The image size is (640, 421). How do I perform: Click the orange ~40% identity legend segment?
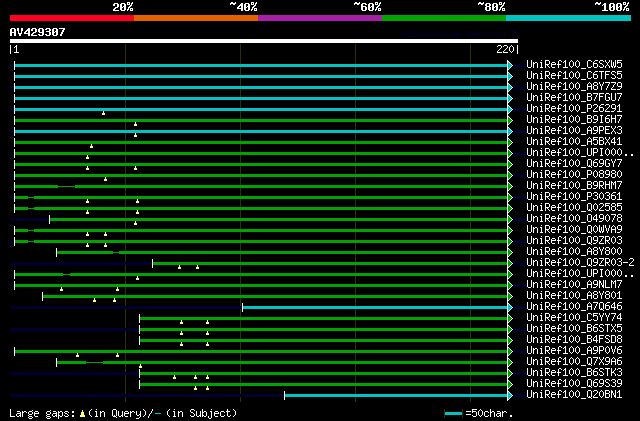195,18
